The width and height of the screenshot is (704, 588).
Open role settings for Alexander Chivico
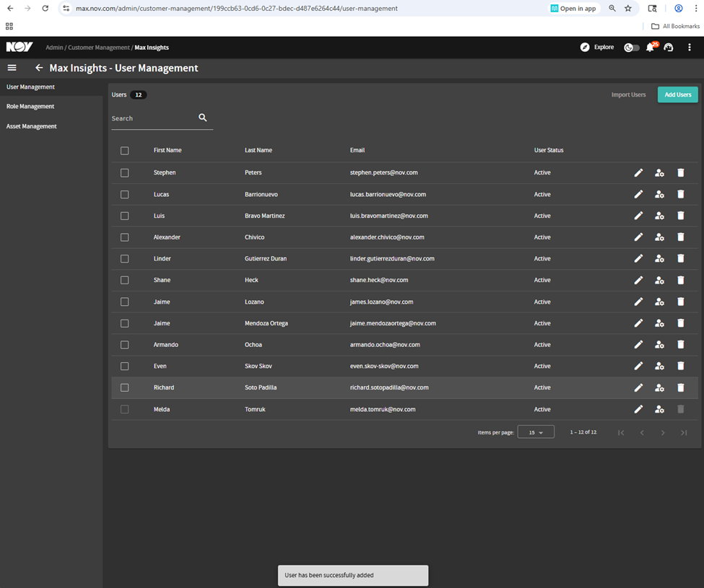coord(659,237)
